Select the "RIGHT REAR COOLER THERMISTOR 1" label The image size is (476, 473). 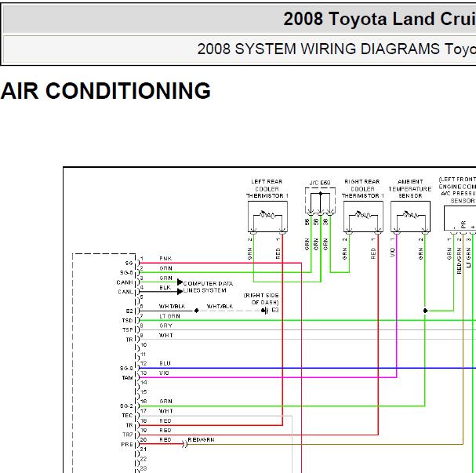click(x=362, y=188)
